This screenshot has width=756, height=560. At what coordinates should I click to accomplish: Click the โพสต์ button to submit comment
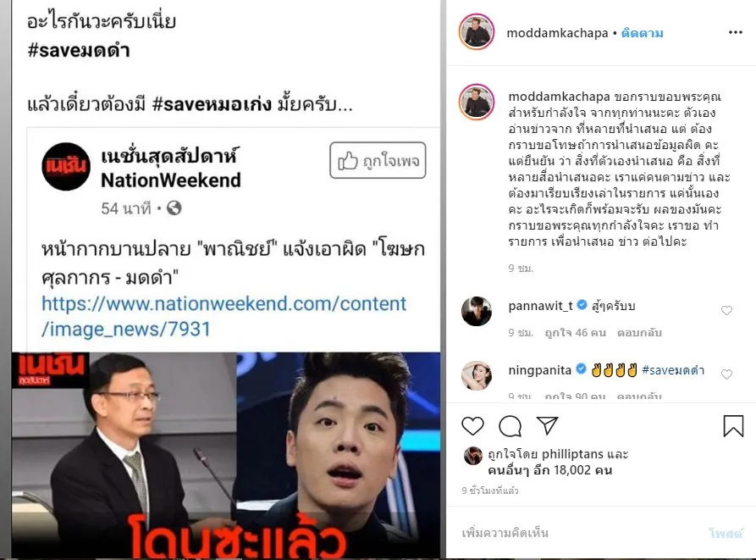coord(726,533)
